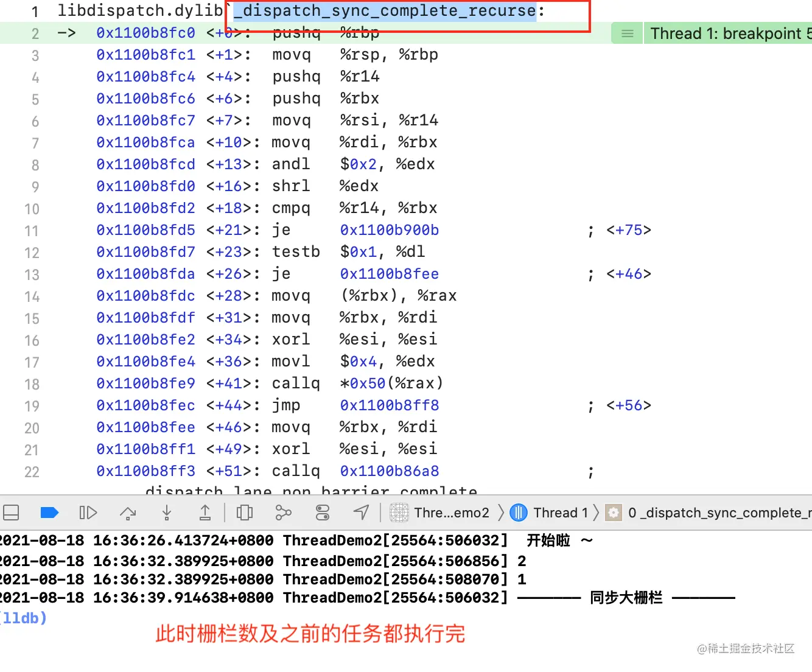812x672 pixels.
Task: Click operand $0x4, %edx
Action: tap(387, 362)
